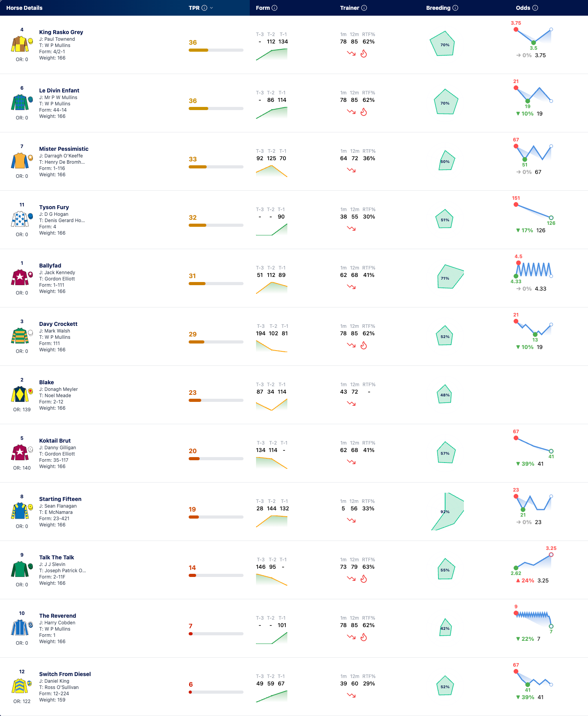This screenshot has width=588, height=716.
Task: Open the Koktail Brut horse link
Action: tap(55, 441)
